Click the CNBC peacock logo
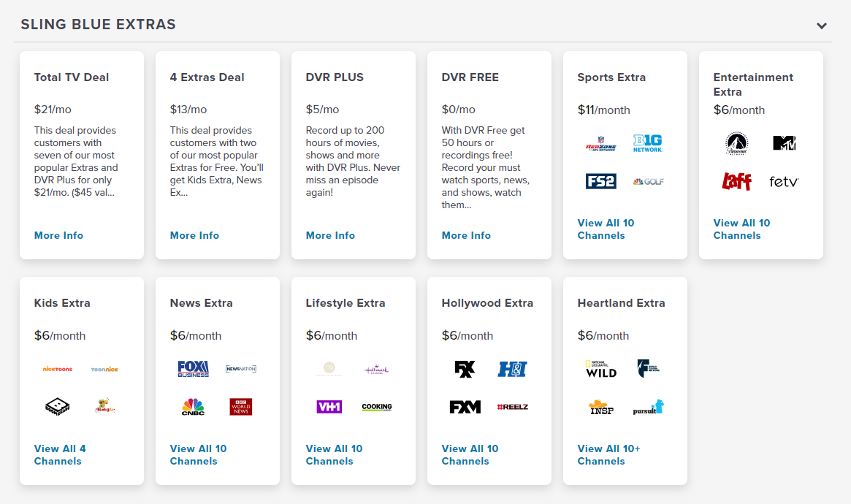 click(194, 407)
